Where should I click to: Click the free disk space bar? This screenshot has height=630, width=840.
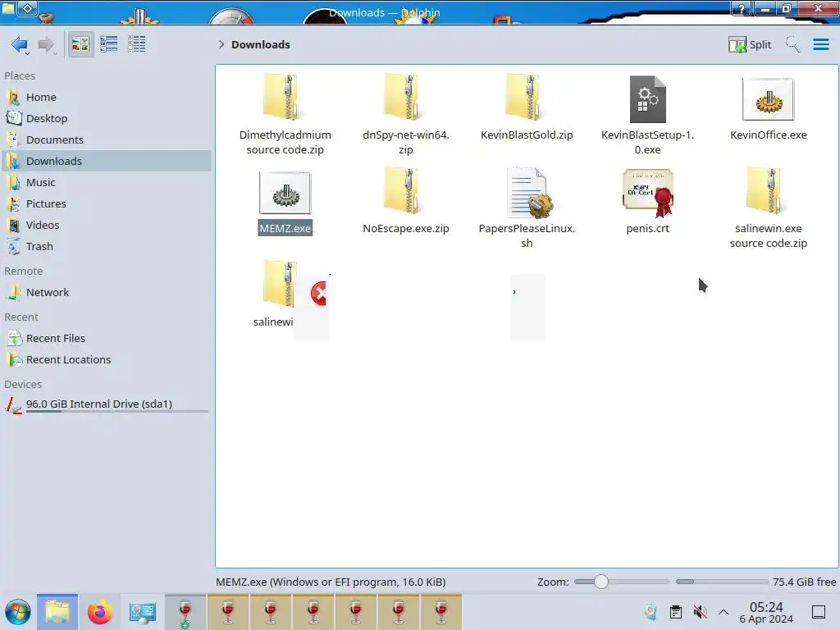[x=722, y=582]
